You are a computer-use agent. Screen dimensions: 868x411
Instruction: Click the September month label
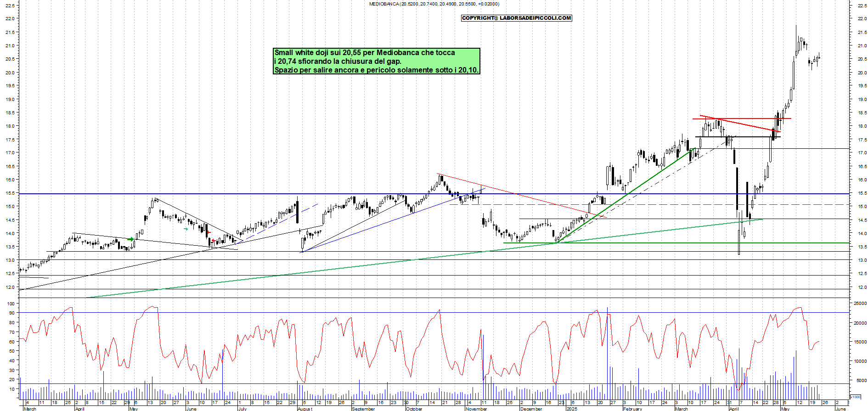(x=363, y=409)
